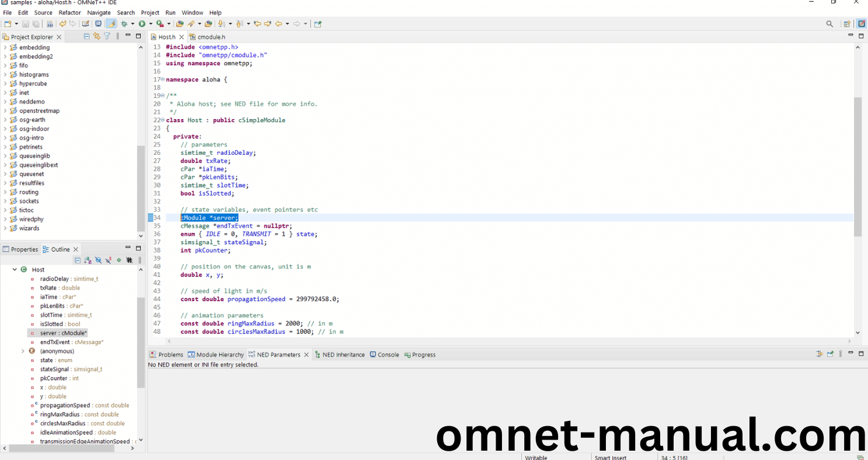868x460 pixels.
Task: Click the green Run button in toolbar
Action: pos(142,24)
